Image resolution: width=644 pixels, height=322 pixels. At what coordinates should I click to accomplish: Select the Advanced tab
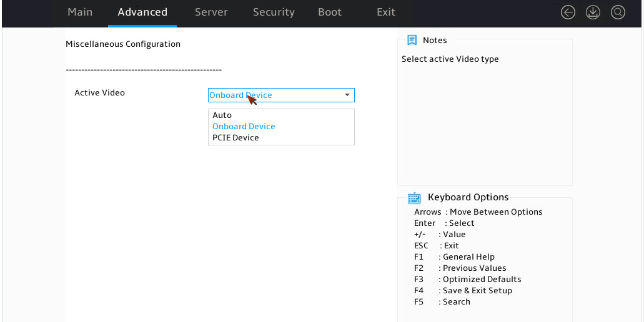142,12
